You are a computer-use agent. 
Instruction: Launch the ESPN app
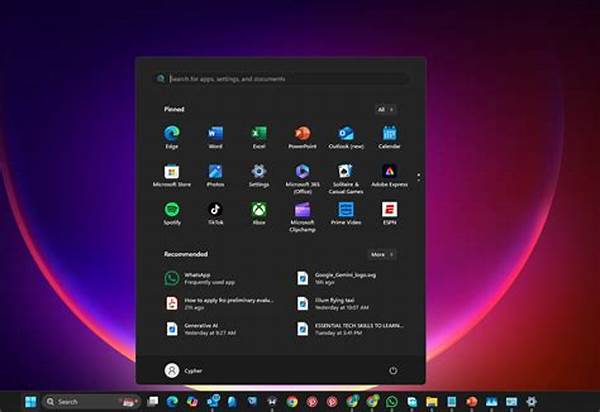point(390,213)
